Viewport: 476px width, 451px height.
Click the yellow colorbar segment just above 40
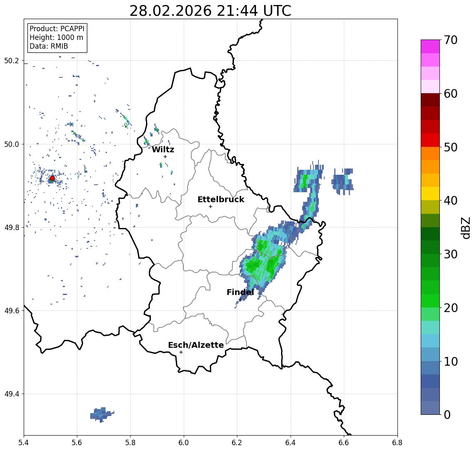[430, 193]
